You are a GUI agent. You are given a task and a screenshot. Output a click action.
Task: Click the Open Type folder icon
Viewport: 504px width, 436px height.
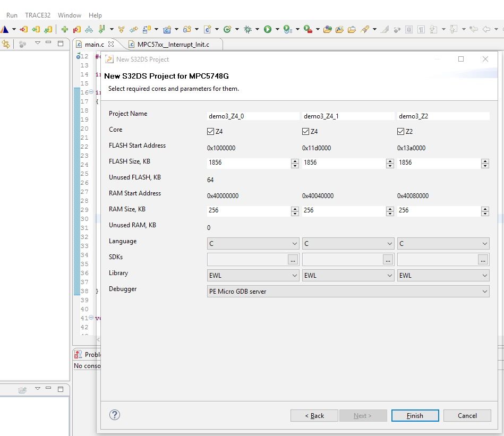(328, 30)
